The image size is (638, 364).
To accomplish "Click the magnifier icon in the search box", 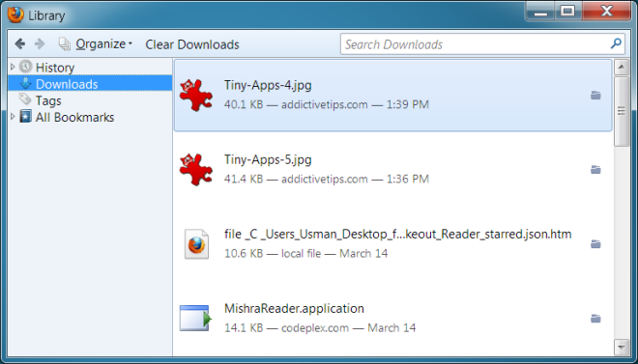I will [616, 43].
